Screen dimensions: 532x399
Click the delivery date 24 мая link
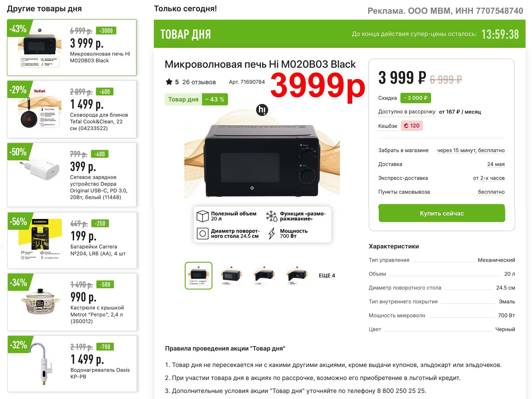[496, 164]
